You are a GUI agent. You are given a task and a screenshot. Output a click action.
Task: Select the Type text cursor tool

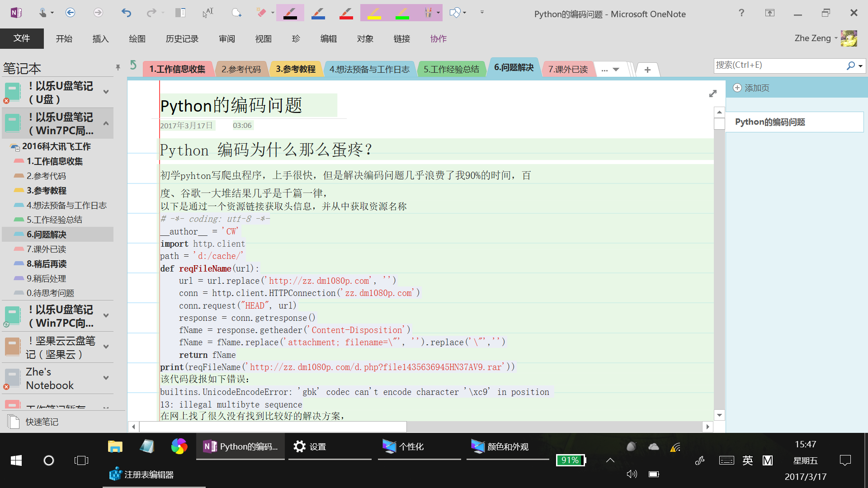[208, 13]
